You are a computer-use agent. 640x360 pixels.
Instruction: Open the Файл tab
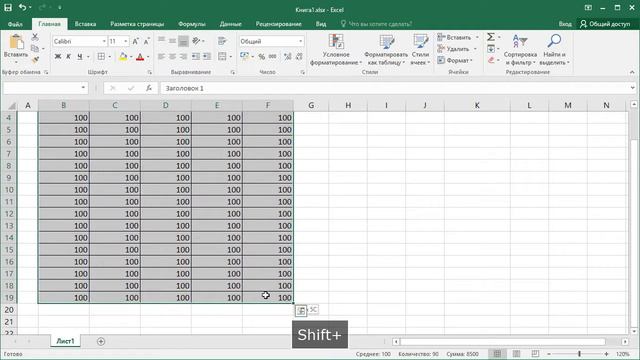point(15,24)
